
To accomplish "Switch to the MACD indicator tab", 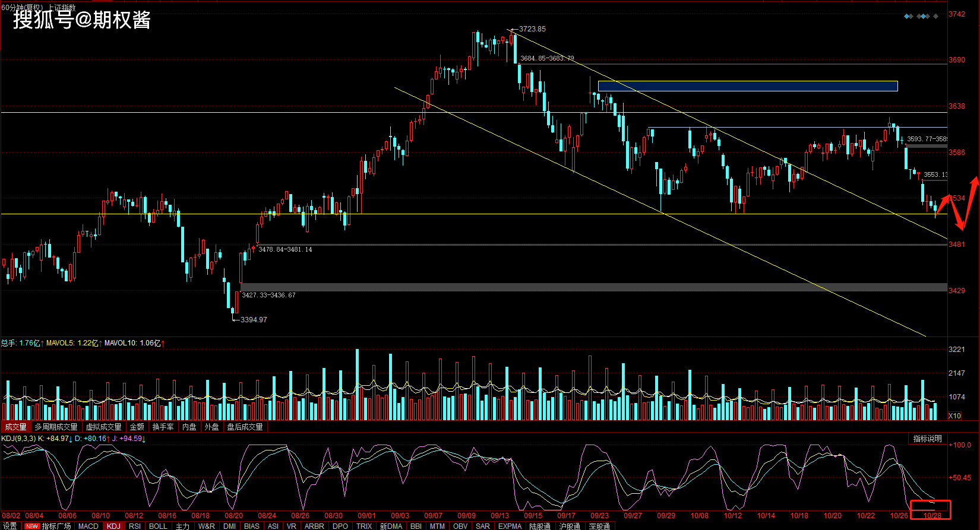I will point(88,526).
